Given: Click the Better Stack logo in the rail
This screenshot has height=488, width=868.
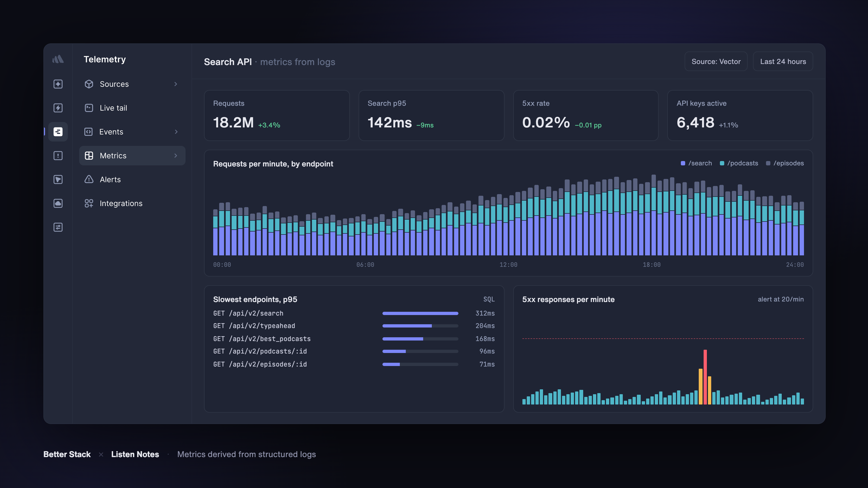Looking at the screenshot, I should click(58, 59).
